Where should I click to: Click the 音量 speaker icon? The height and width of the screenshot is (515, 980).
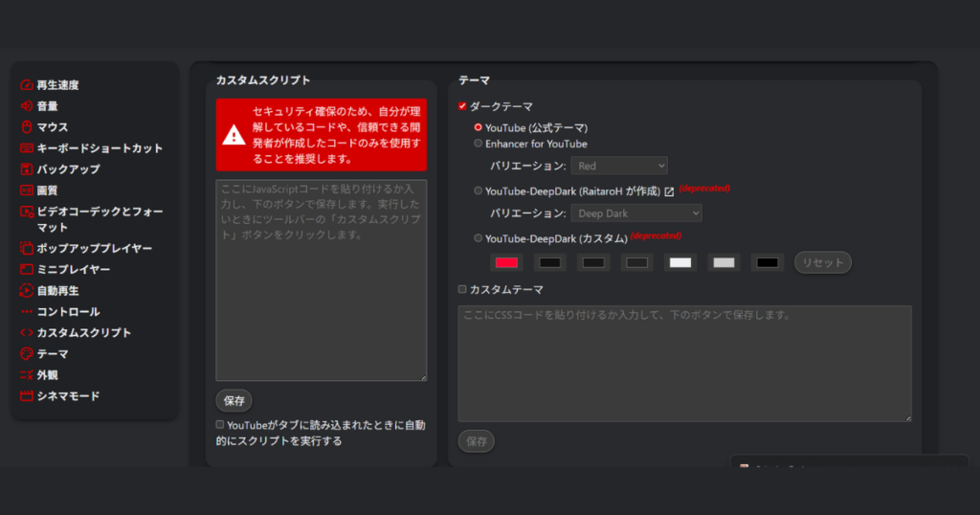(27, 106)
